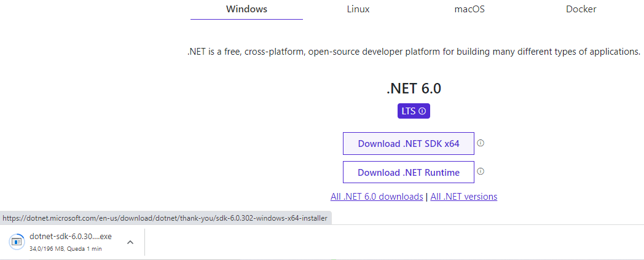Open the info icon beside .NET Runtime download
The width and height of the screenshot is (644, 260).
(x=481, y=171)
